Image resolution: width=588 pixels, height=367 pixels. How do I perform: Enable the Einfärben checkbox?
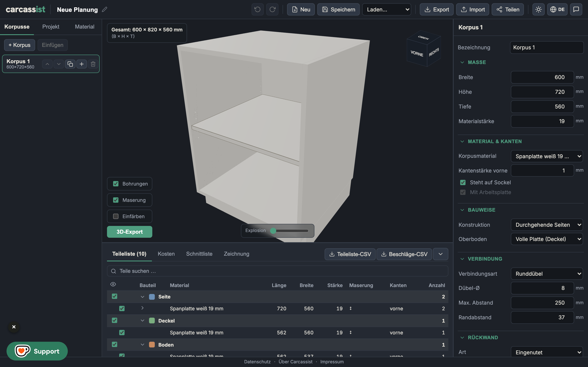pyautogui.click(x=116, y=216)
